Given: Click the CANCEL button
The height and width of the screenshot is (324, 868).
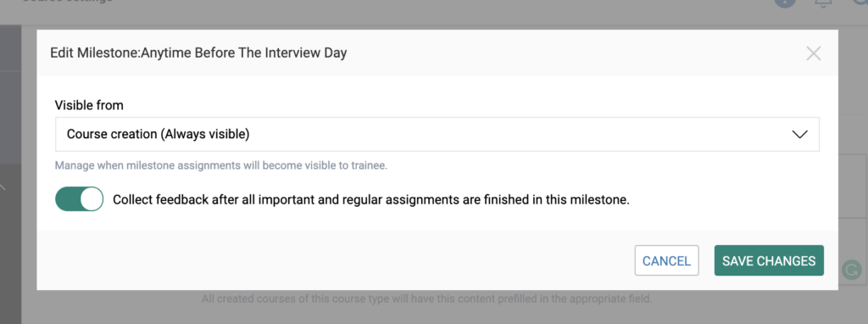Looking at the screenshot, I should (666, 260).
